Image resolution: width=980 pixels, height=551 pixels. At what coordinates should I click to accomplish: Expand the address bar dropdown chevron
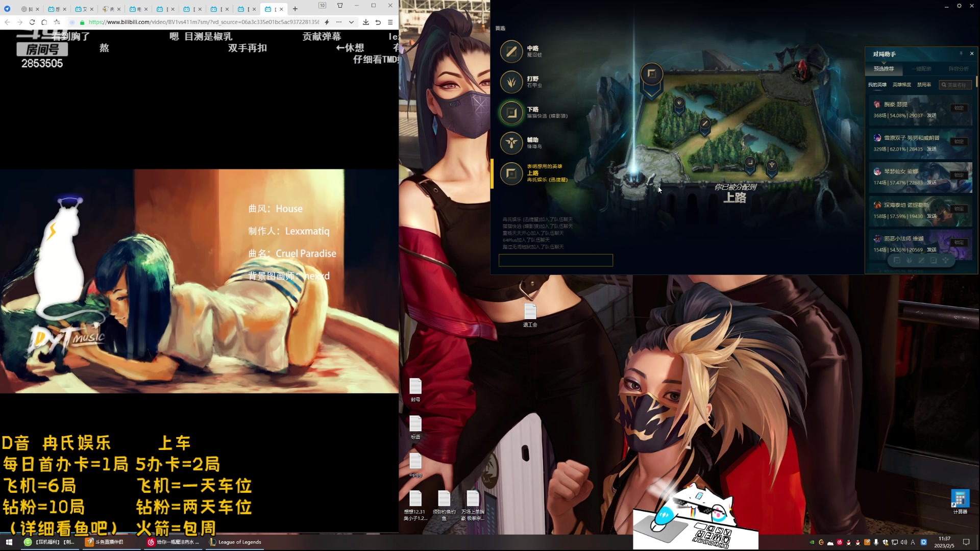(351, 22)
